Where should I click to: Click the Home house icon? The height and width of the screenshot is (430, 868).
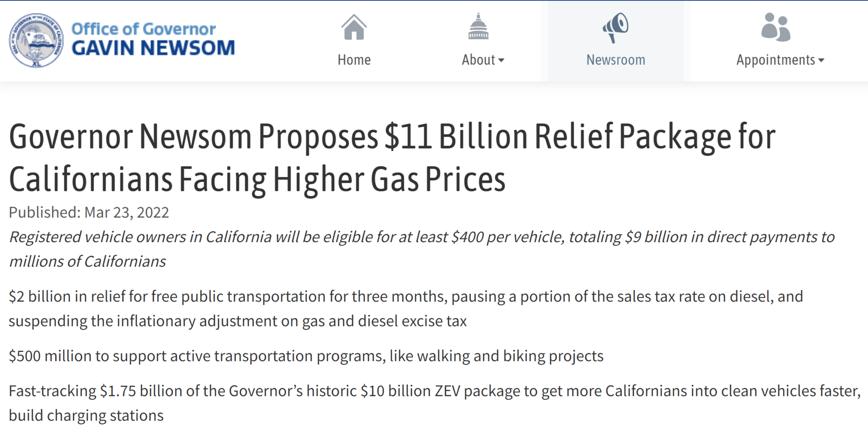coord(354,27)
